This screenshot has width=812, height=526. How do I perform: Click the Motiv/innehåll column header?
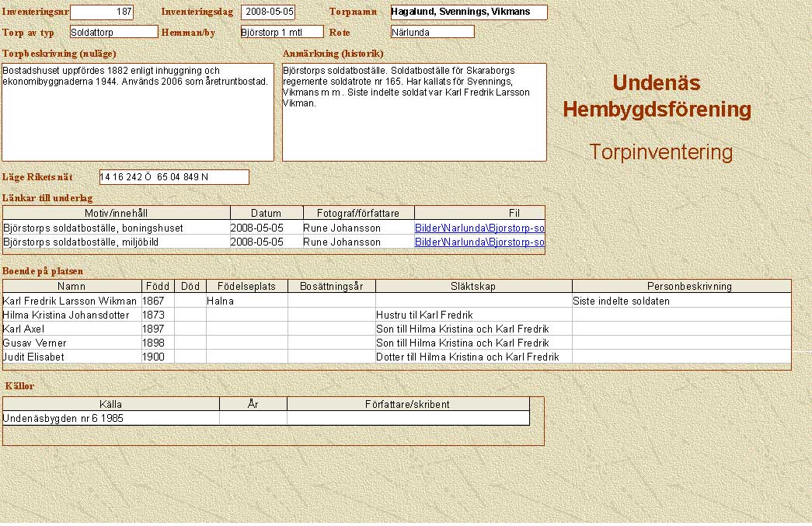(117, 213)
